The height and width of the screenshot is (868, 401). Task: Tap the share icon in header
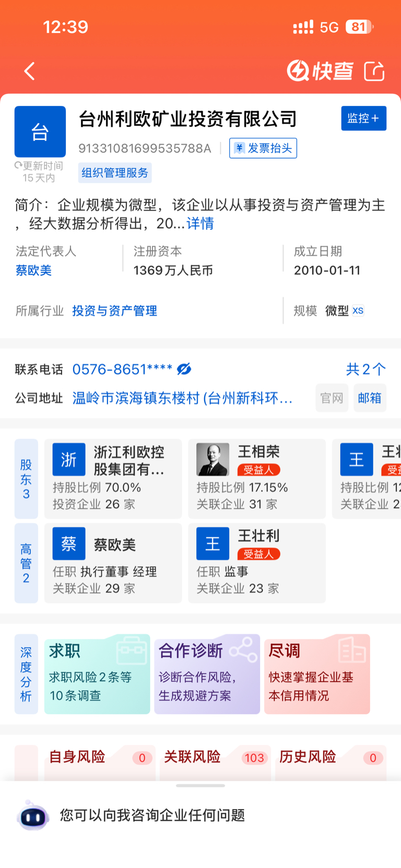pyautogui.click(x=374, y=71)
